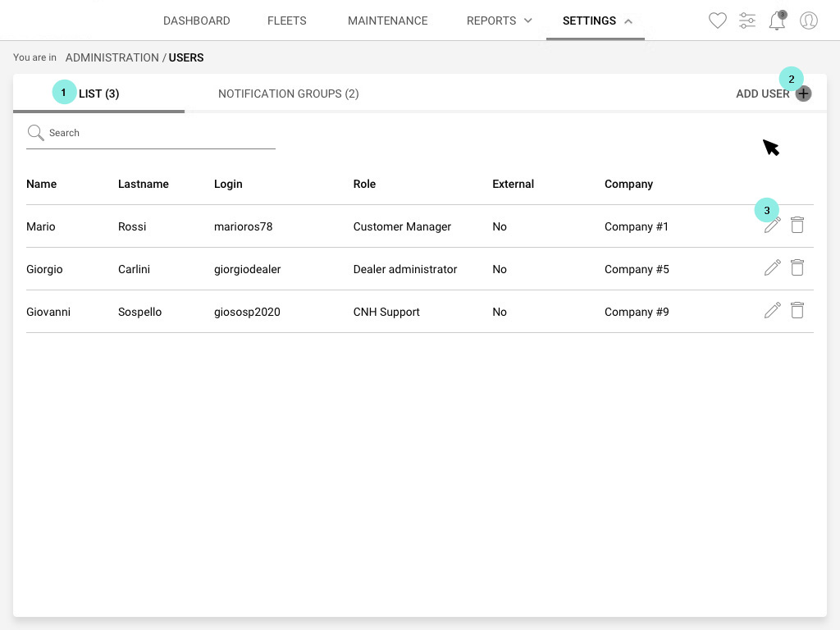The image size is (840, 630).
Task: Open the Maintenance menu item
Action: (388, 21)
